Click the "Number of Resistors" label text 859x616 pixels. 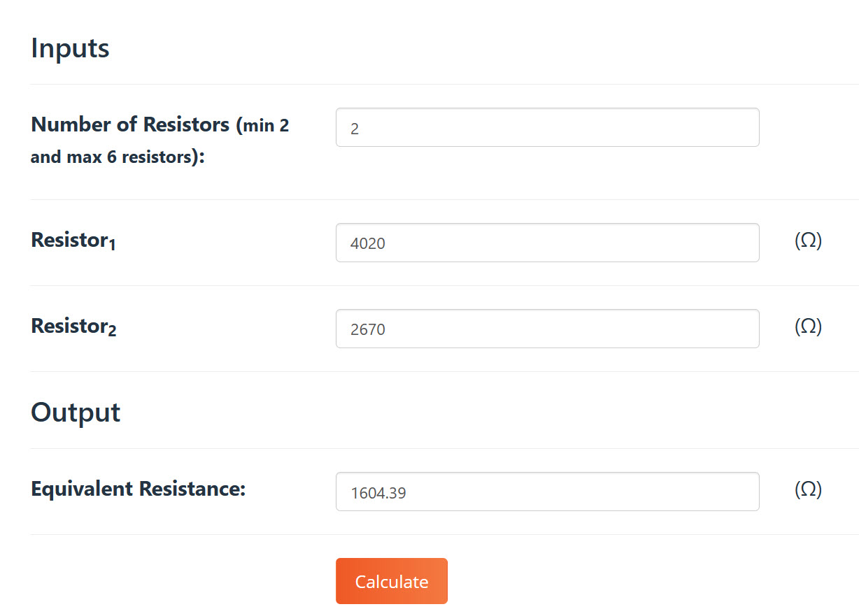[x=130, y=125]
